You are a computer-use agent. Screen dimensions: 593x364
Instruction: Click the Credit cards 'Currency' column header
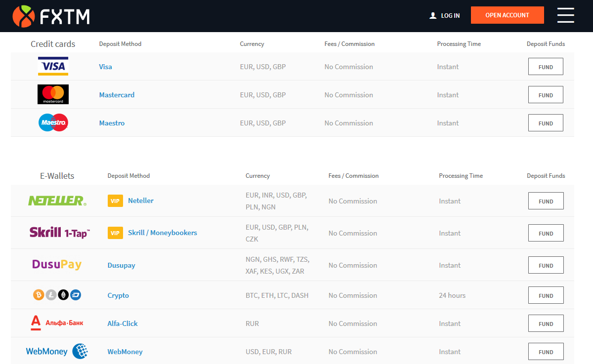252,44
